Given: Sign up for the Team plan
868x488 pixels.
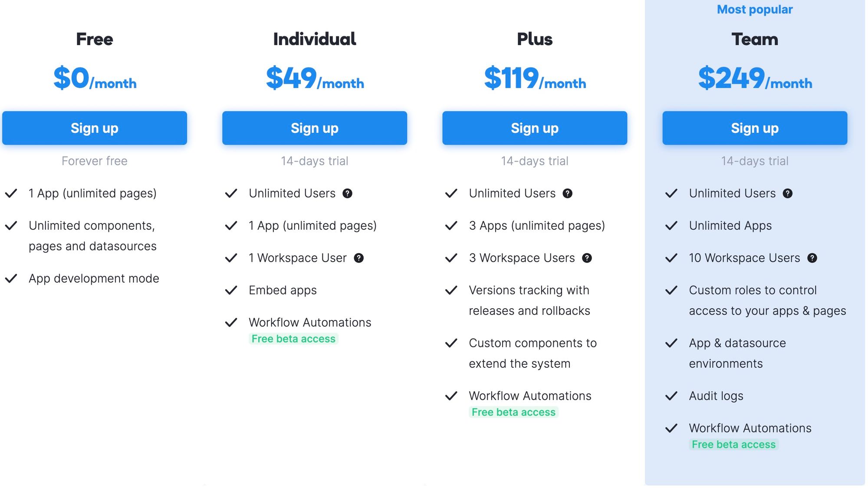Looking at the screenshot, I should 755,128.
